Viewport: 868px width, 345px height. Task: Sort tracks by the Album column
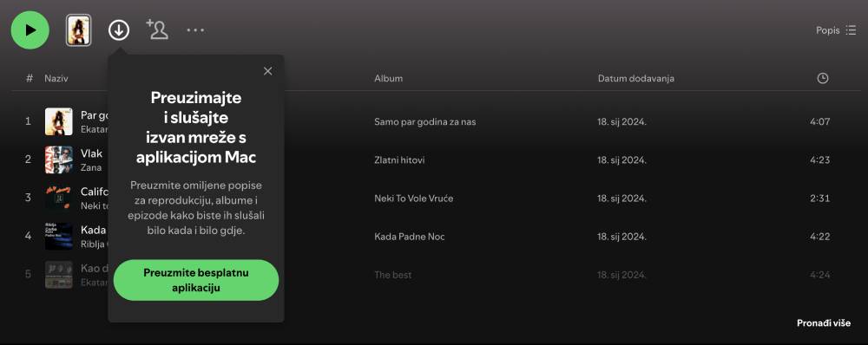388,79
